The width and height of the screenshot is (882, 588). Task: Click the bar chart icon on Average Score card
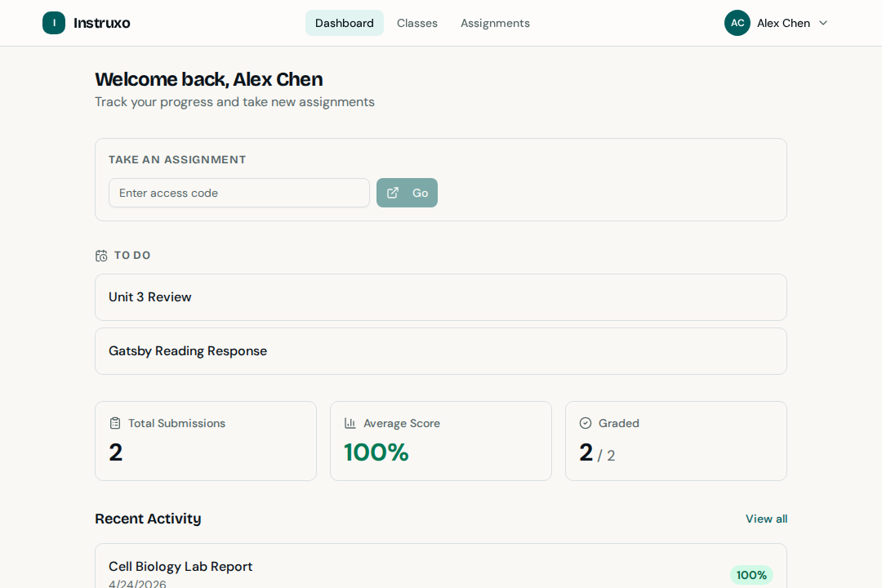click(x=349, y=423)
